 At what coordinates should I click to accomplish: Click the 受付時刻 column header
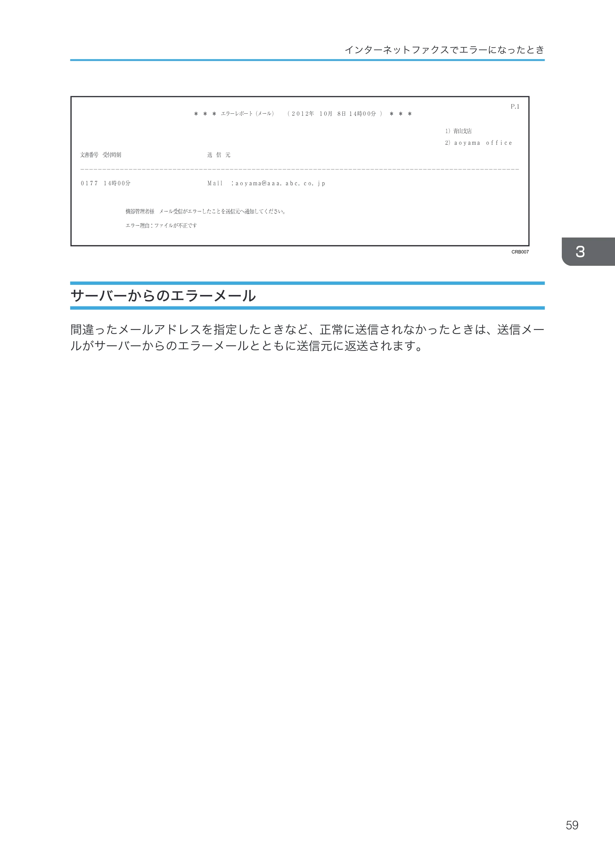tap(112, 155)
